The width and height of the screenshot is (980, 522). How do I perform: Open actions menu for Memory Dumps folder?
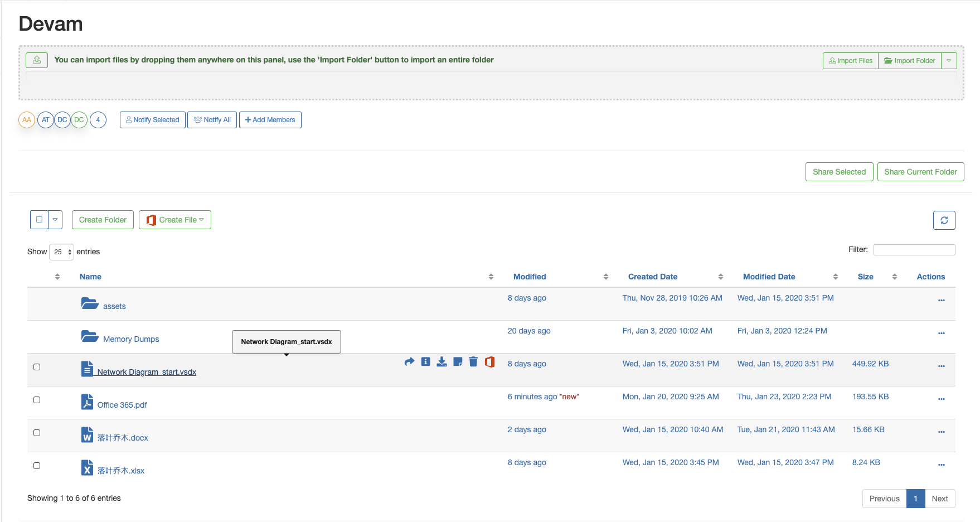[x=941, y=333]
